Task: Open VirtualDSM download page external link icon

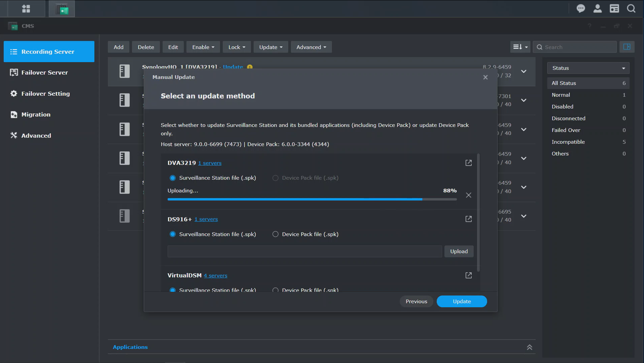Action: point(469,275)
